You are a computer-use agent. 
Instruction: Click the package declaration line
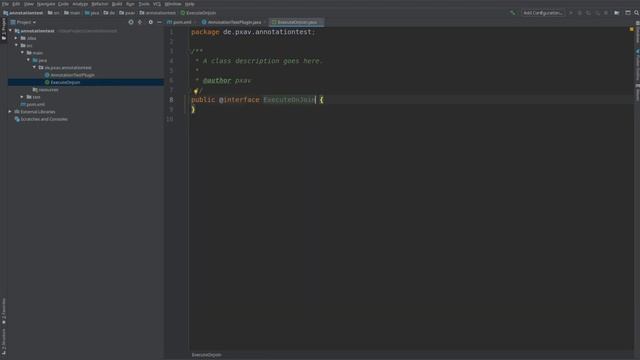pos(253,32)
